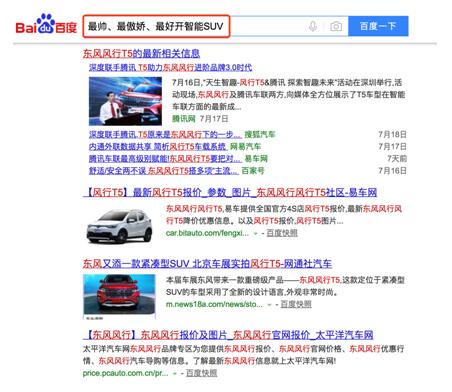Open 东风风行T5的最新相关信息 heading link
This screenshot has height=392, width=452.
tap(141, 53)
